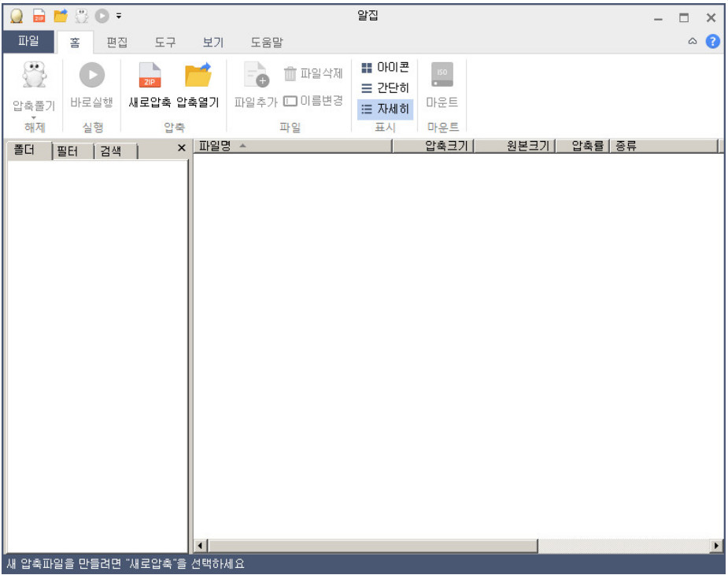
Task: Switch to the 필터 side panel tab
Action: [72, 151]
